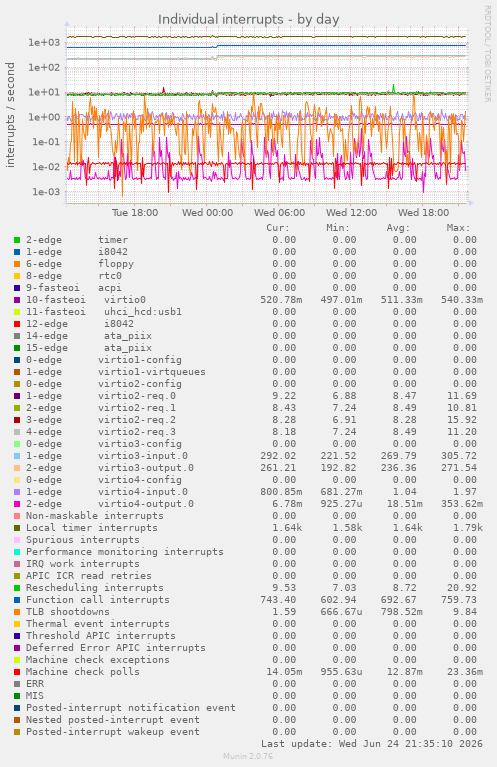The image size is (497, 767).
Task: Click the Last update timestamp text
Action: pyautogui.click(x=372, y=744)
